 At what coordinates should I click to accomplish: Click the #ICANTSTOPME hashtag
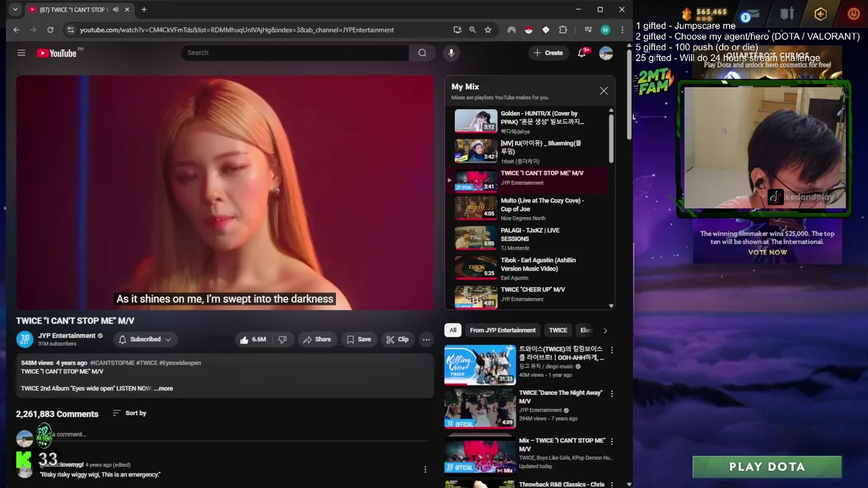click(x=111, y=363)
